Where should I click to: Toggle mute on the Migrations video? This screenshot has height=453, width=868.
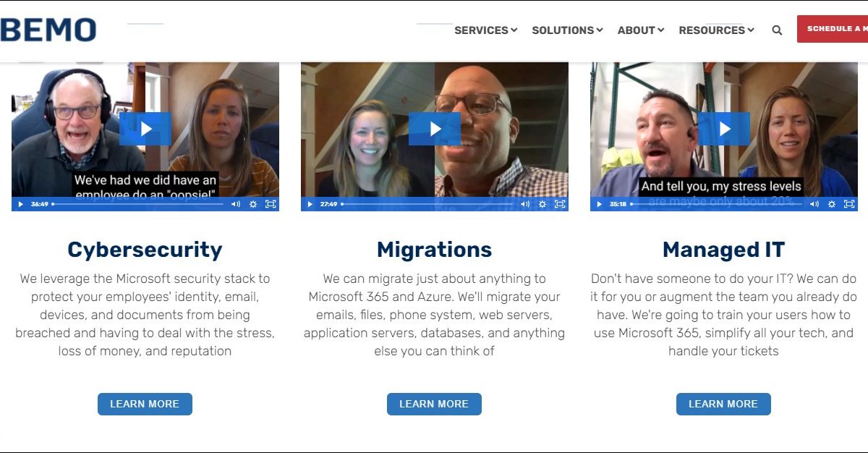pyautogui.click(x=525, y=204)
